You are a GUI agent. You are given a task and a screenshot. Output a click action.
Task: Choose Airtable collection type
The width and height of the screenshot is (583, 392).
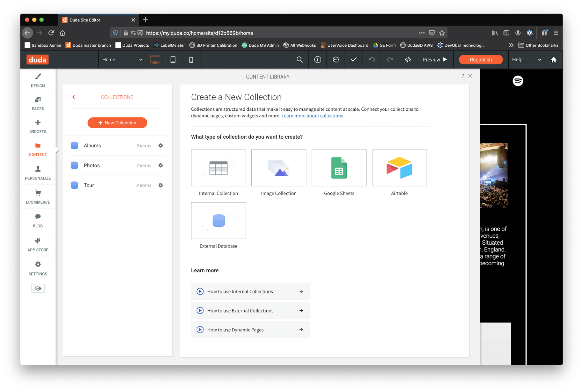[x=399, y=168]
